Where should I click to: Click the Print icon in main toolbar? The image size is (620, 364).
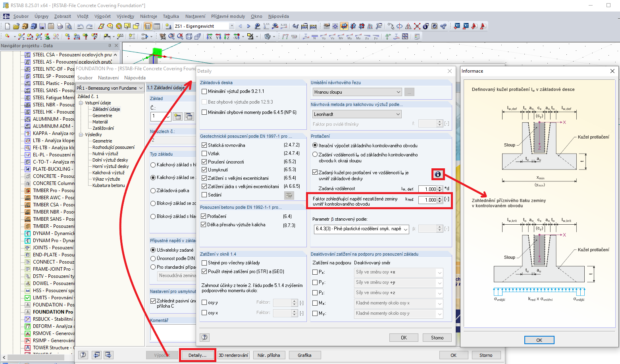[60, 26]
